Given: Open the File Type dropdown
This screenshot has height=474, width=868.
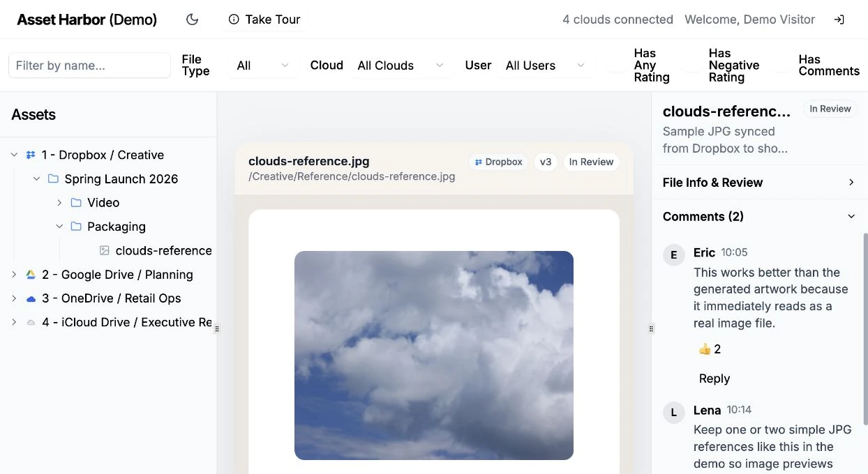Looking at the screenshot, I should coord(263,66).
